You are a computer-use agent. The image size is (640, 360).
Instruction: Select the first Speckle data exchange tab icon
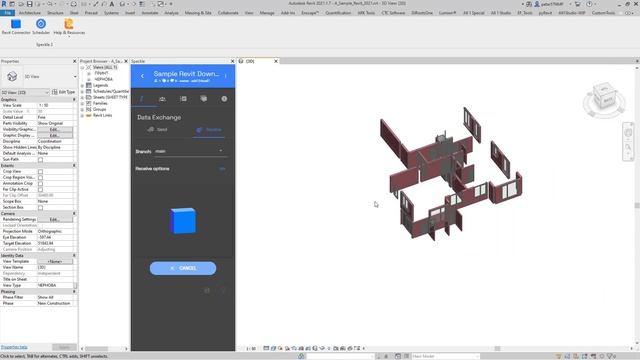coord(142,99)
